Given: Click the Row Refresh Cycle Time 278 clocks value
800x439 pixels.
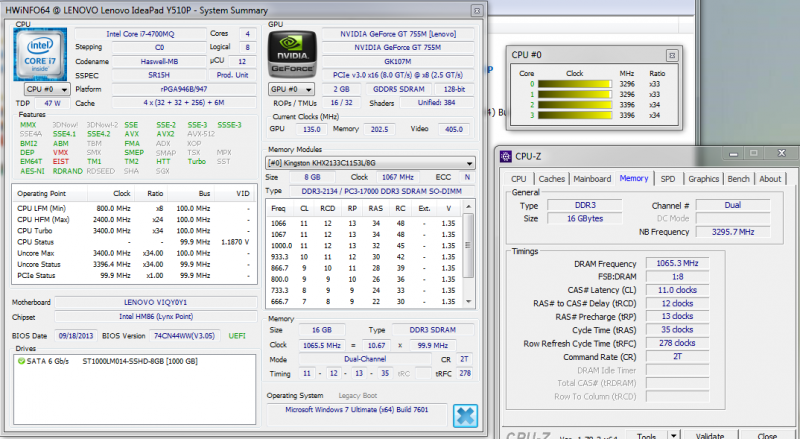Looking at the screenshot, I should coord(677,343).
